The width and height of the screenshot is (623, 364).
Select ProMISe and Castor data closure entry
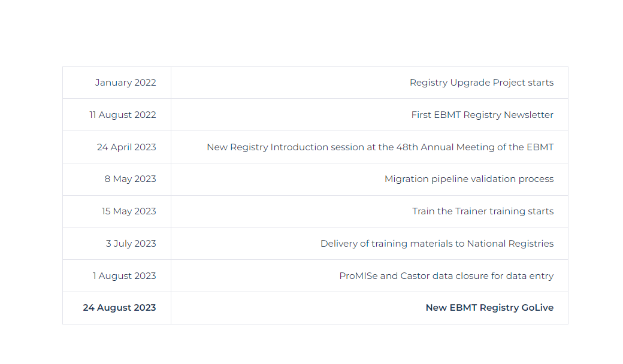point(446,276)
